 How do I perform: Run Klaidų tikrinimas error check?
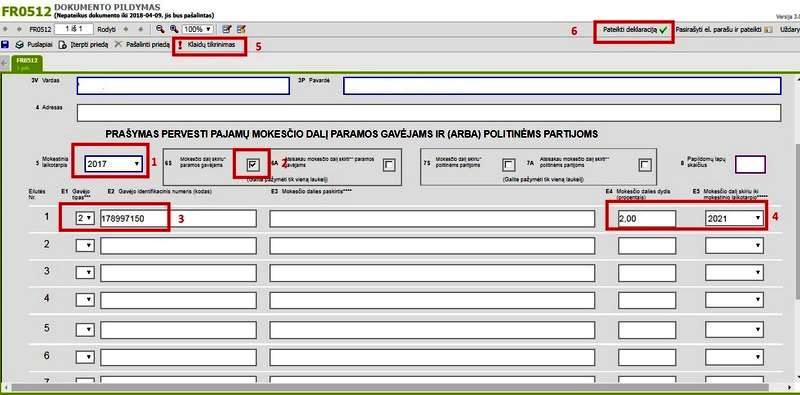coord(207,45)
